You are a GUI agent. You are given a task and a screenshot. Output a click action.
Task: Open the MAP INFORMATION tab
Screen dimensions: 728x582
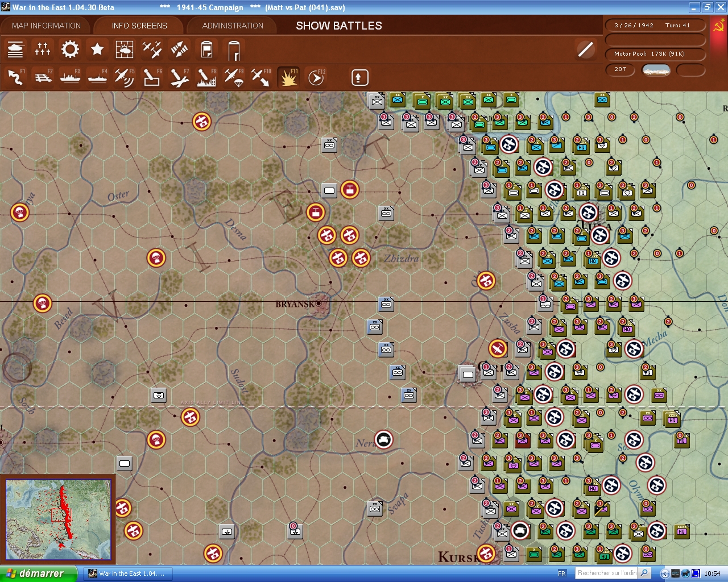coord(46,26)
